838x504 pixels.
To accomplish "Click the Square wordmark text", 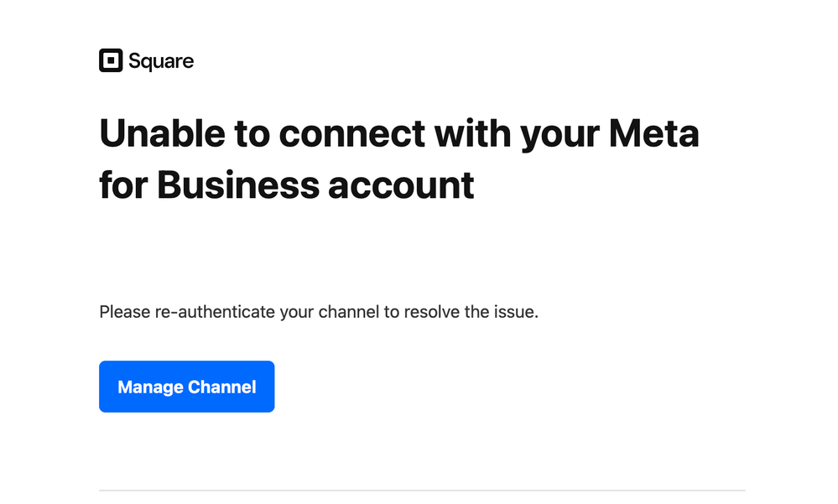I will [x=161, y=61].
